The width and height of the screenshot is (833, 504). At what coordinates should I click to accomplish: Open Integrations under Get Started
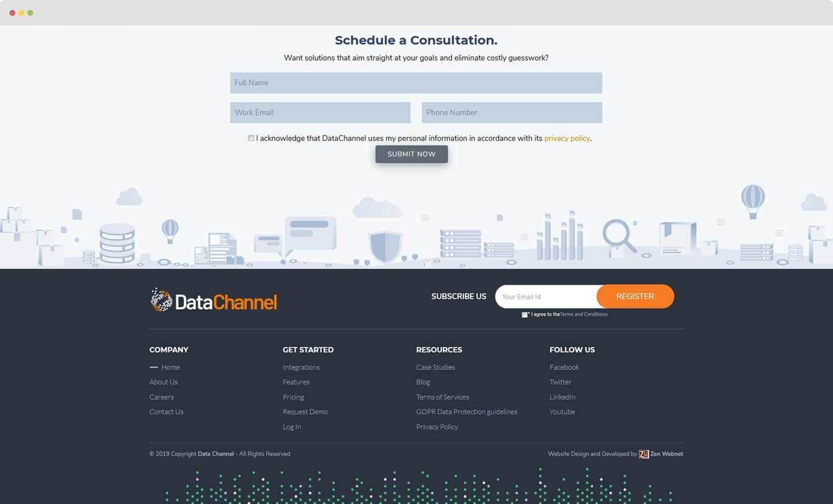click(x=301, y=368)
